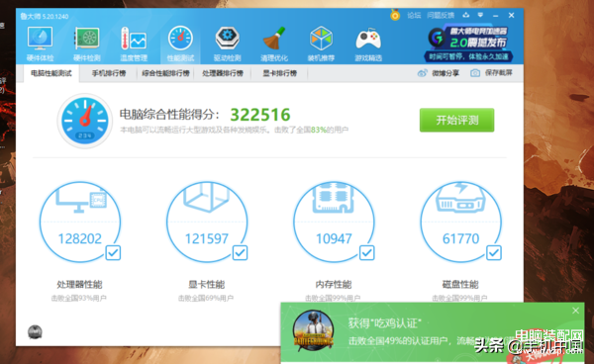Switch to 显卡排行榜 tab
The width and height of the screenshot is (594, 364).
click(280, 73)
